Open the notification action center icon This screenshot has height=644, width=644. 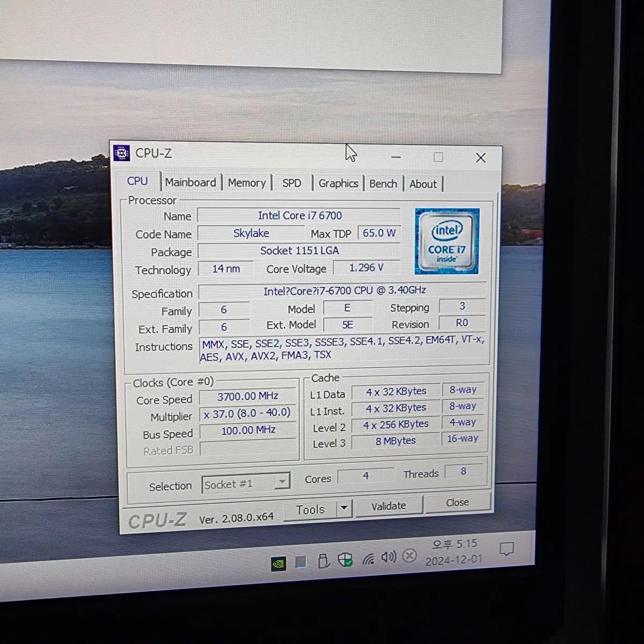(506, 549)
